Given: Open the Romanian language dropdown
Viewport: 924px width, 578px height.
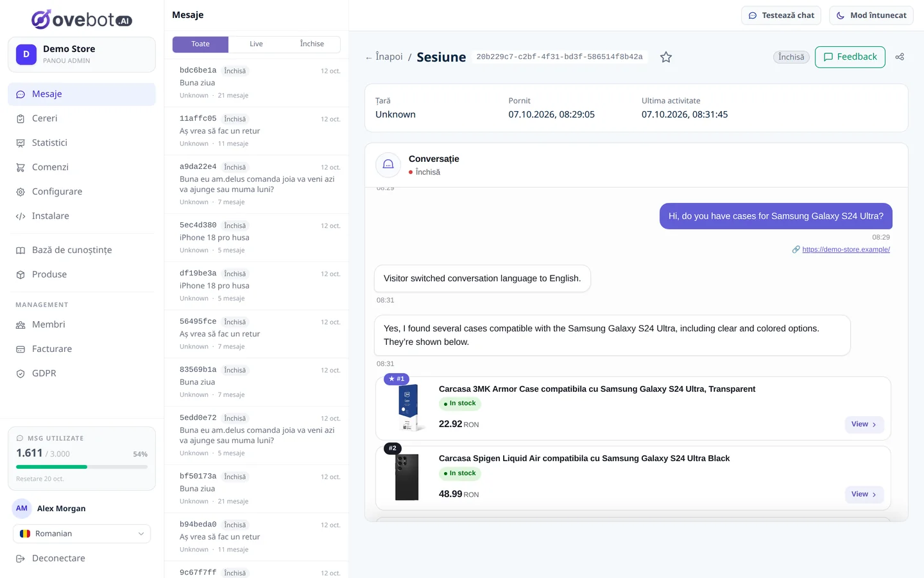Looking at the screenshot, I should click(x=81, y=534).
